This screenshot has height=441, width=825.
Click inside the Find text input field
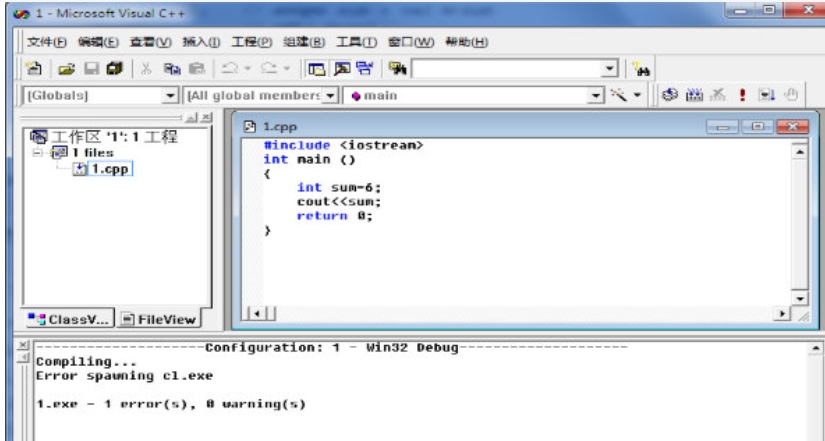(507, 69)
